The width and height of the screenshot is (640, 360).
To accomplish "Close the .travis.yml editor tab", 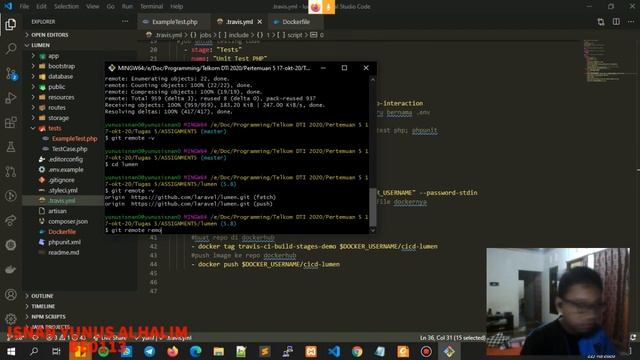I will coord(260,22).
